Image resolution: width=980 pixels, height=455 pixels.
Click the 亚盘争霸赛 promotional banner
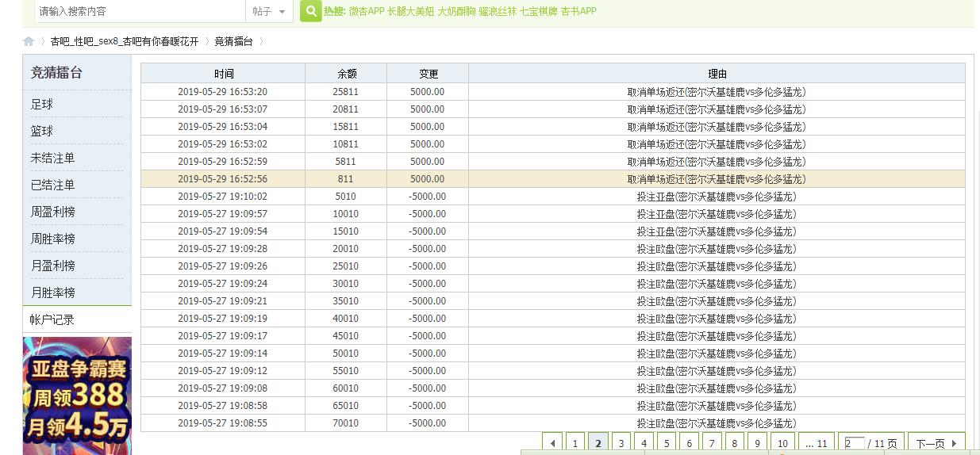tap(77, 396)
